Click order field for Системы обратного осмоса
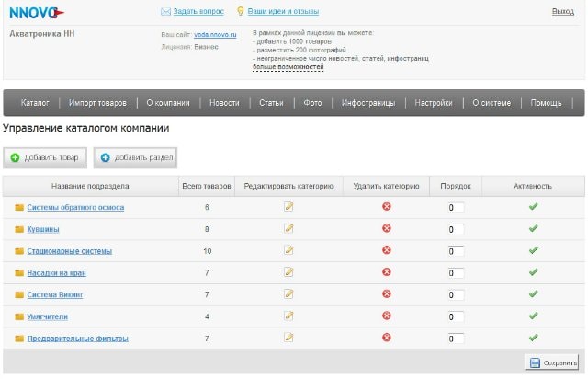Screen dimensions: 588x379 456,208
